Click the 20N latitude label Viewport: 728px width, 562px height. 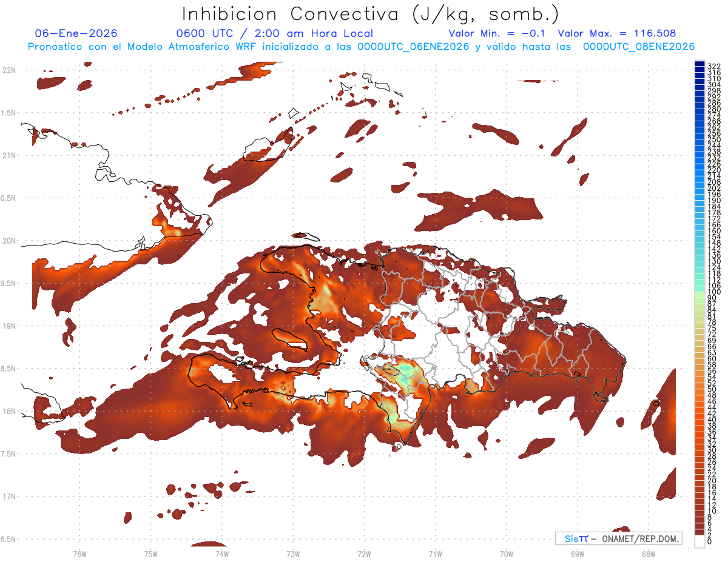(10, 241)
